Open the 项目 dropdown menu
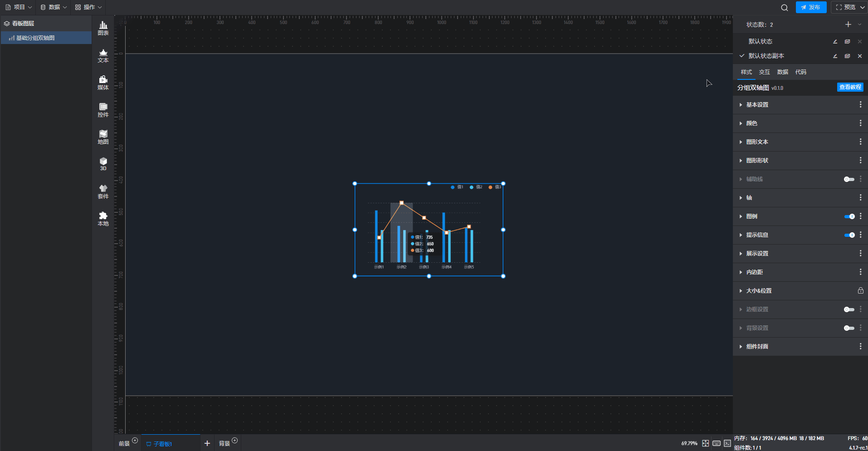868x451 pixels. pos(19,7)
